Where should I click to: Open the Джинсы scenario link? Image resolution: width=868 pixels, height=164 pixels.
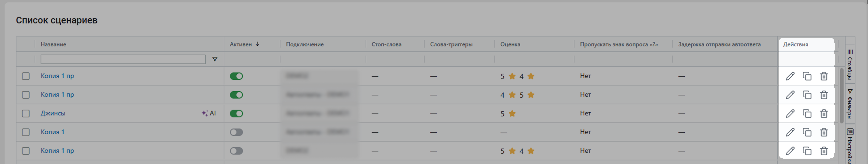click(53, 114)
